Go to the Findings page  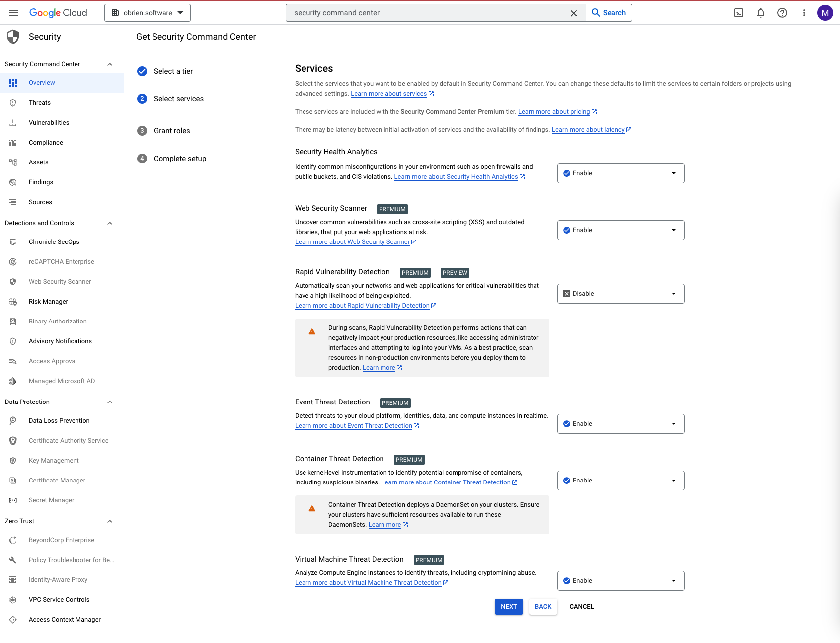tap(41, 182)
